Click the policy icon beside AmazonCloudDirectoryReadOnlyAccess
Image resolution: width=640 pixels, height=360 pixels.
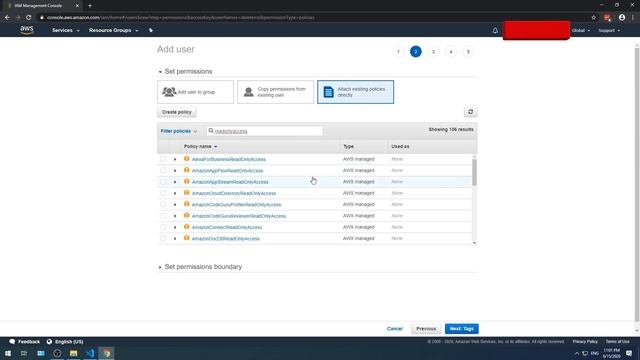(x=187, y=193)
